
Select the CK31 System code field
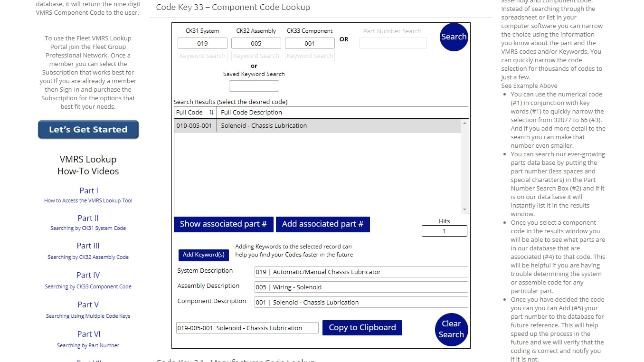click(x=202, y=43)
